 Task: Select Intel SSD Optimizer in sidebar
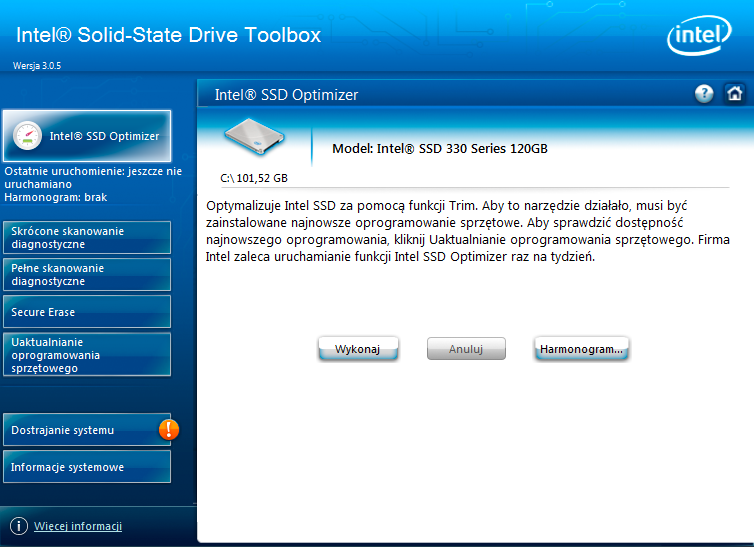[87, 136]
